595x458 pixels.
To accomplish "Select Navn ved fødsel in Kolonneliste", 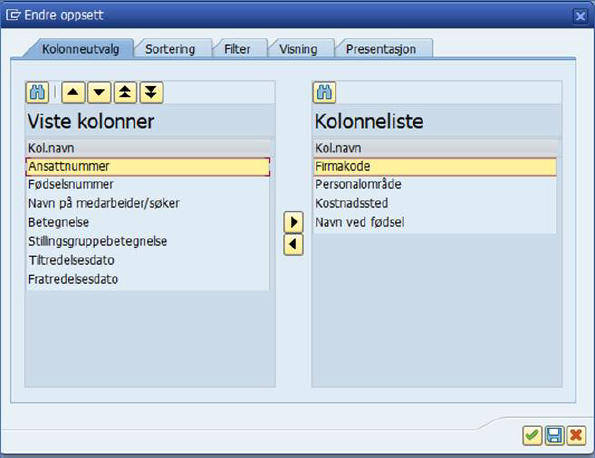I will (435, 222).
